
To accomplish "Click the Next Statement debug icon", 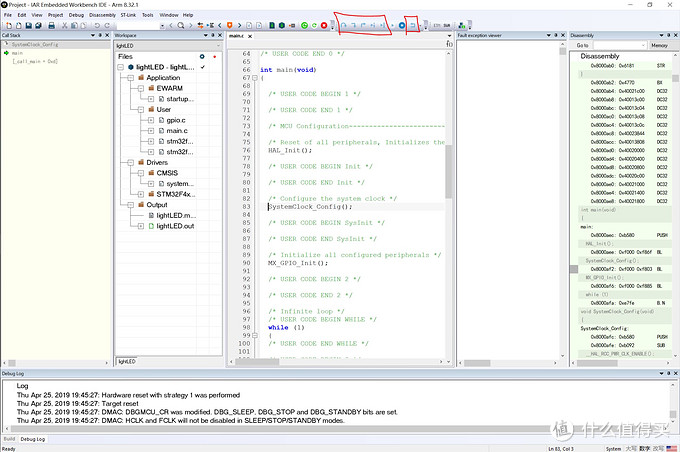I will coord(373,26).
